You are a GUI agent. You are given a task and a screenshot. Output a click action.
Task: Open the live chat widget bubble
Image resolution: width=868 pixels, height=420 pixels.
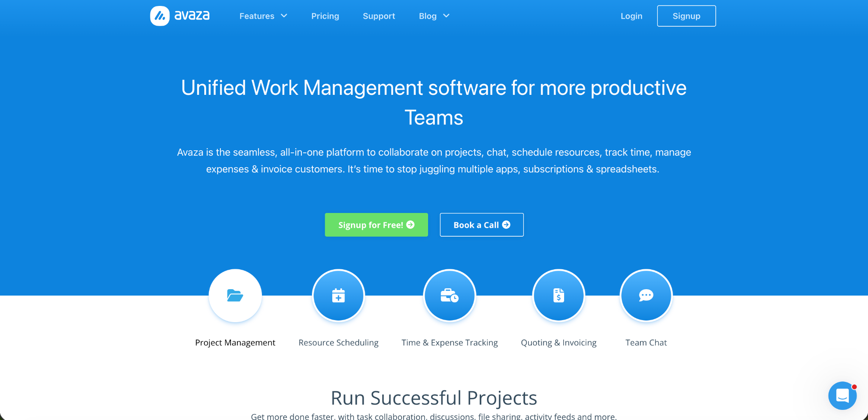(x=843, y=395)
